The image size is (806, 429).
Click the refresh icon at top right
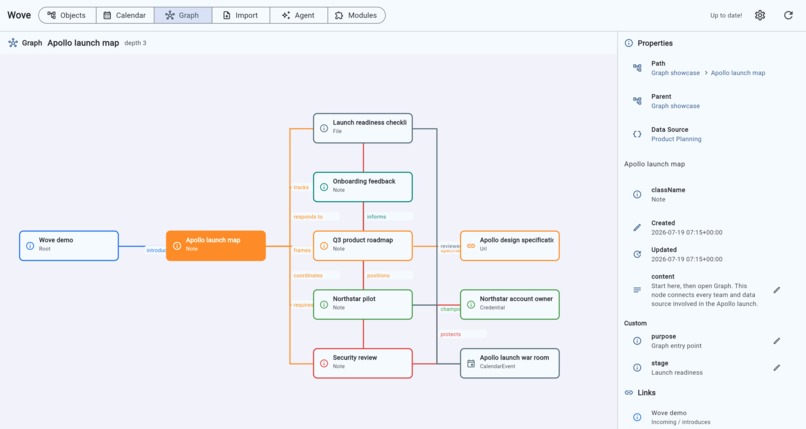tap(788, 15)
